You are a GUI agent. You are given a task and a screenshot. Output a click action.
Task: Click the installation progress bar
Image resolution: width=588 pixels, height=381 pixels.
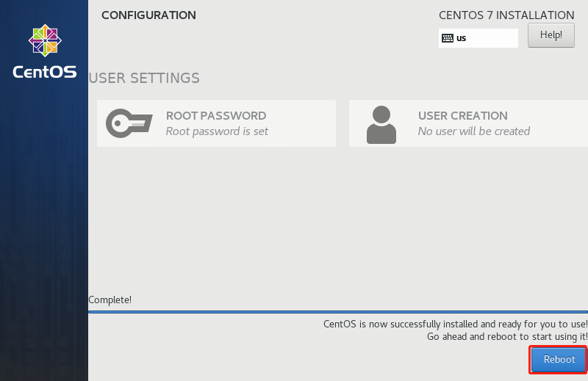(338, 311)
